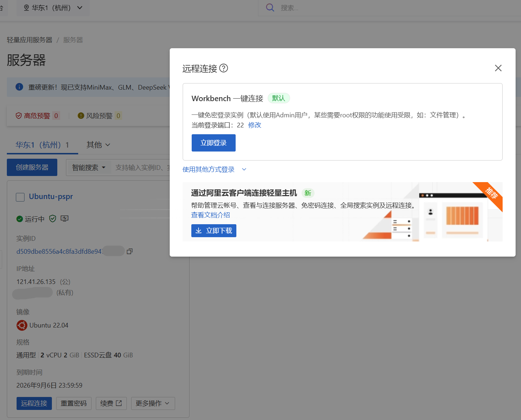Tick the Ubuntu-pspr server checkbox
521x420 pixels.
[x=20, y=197]
